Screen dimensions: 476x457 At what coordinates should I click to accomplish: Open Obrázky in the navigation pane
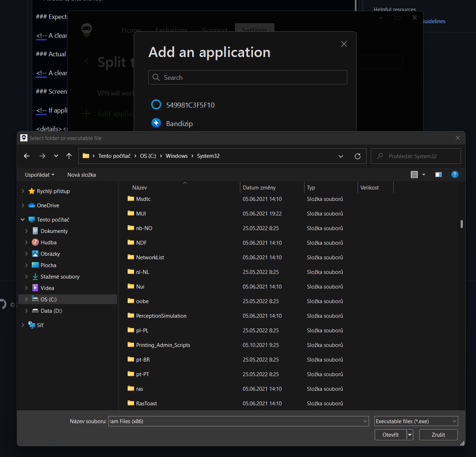(50, 254)
